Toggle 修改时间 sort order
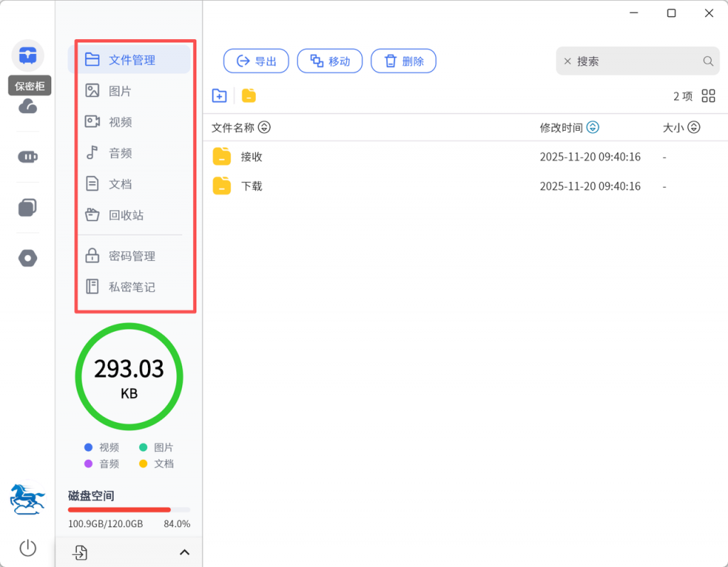The height and width of the screenshot is (567, 728). point(593,128)
